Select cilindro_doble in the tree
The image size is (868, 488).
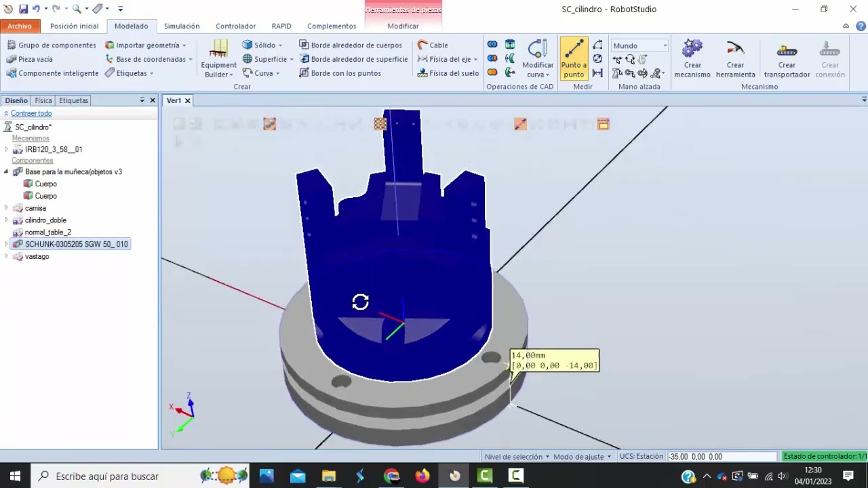click(45, 220)
